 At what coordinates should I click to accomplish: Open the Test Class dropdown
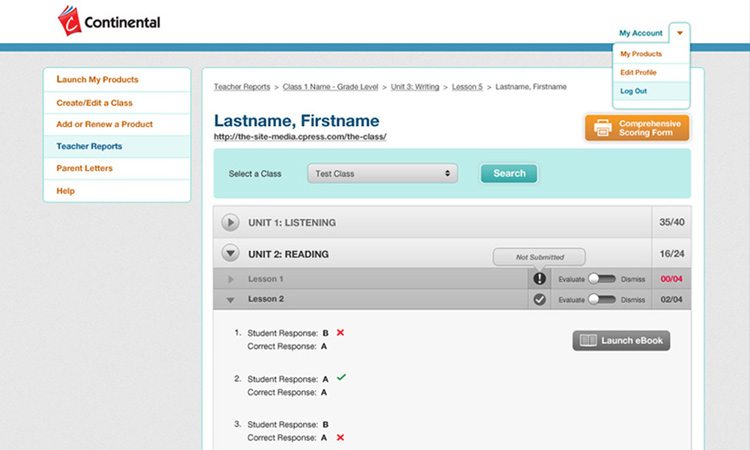tap(383, 174)
